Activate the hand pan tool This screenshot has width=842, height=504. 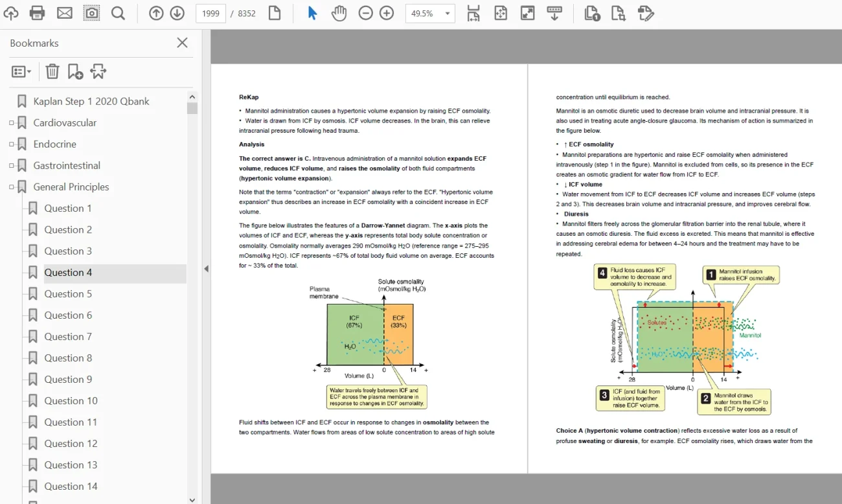tap(339, 13)
